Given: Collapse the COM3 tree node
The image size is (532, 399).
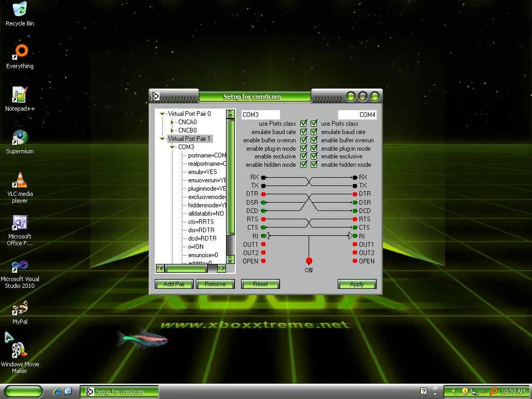Looking at the screenshot, I should coord(172,147).
